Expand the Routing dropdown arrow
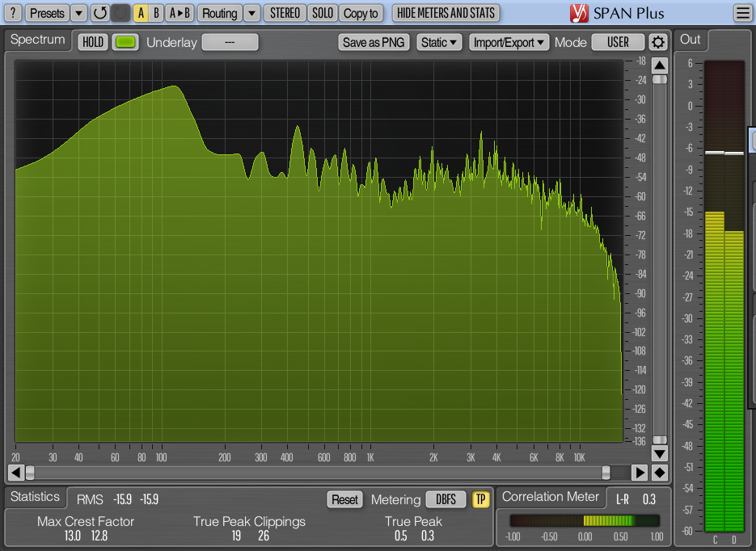Screen dimensions: 756x551 point(251,13)
